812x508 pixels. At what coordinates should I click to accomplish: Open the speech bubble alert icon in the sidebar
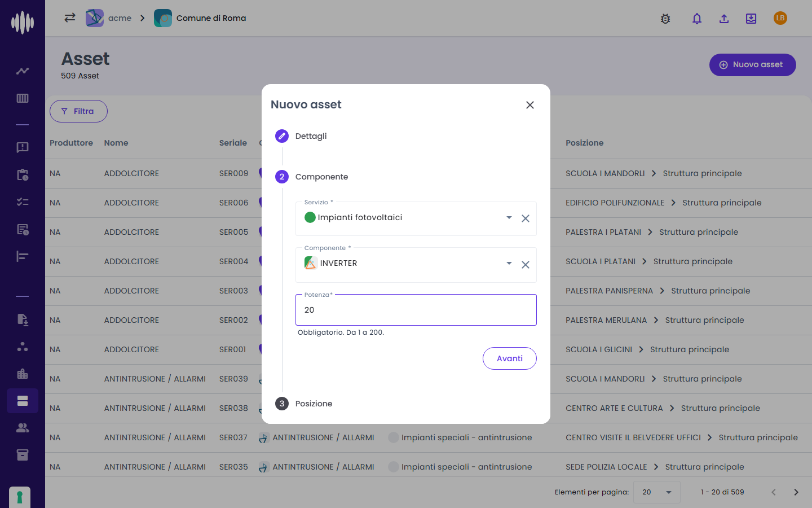tap(23, 147)
